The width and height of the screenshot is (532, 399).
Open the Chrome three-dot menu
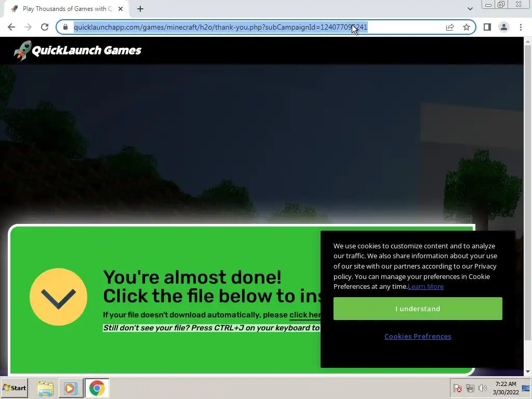click(x=521, y=27)
